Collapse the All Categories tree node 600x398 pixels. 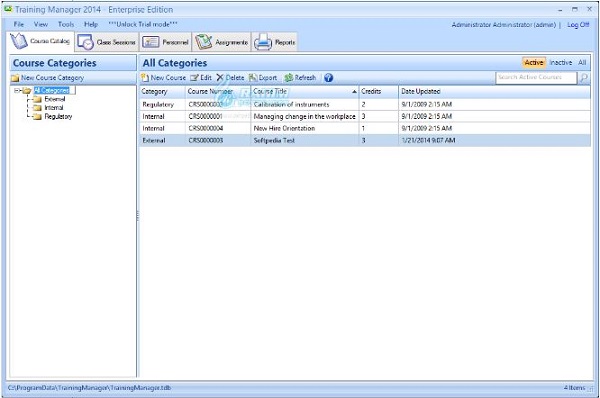coord(17,91)
